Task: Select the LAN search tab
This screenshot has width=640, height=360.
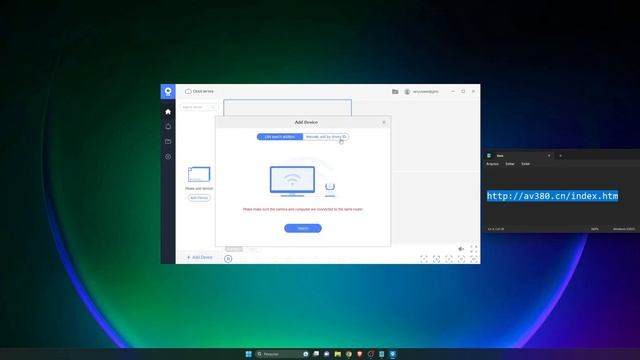Action: click(x=280, y=137)
